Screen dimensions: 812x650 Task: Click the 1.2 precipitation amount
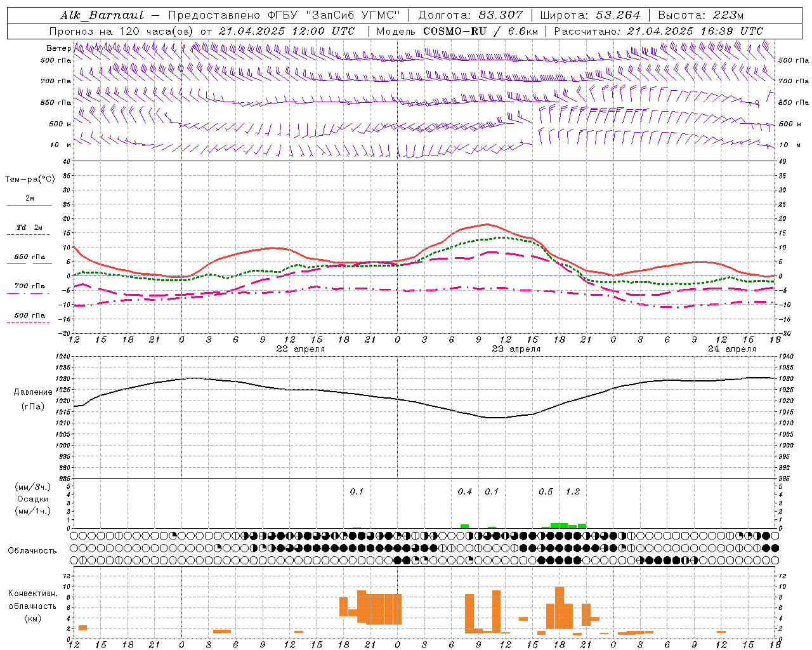pos(573,491)
